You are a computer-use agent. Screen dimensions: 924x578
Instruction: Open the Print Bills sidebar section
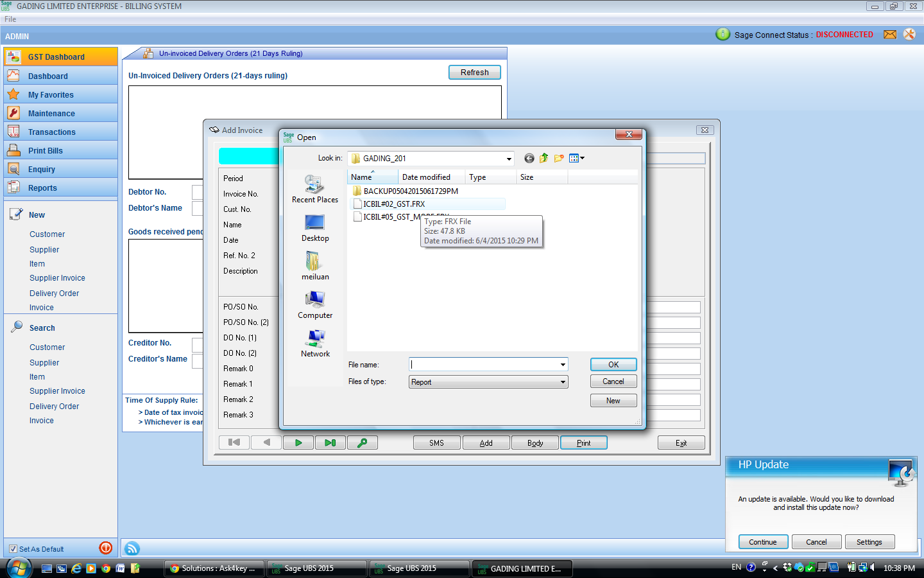coord(60,150)
